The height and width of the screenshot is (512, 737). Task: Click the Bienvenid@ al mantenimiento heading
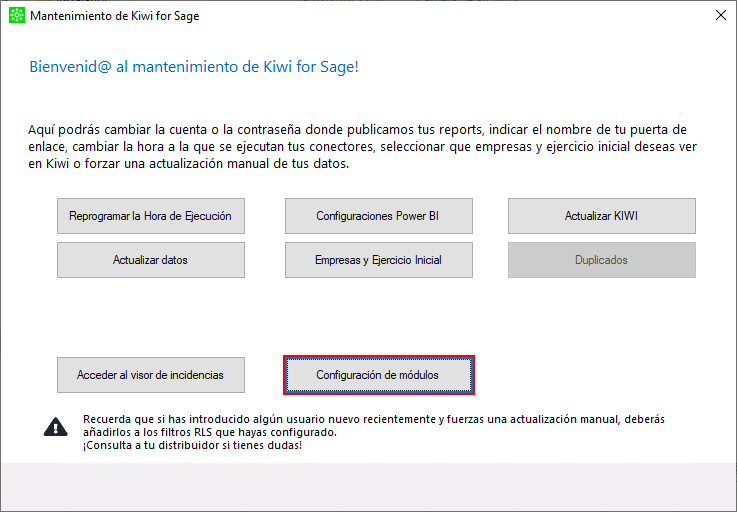tap(194, 67)
